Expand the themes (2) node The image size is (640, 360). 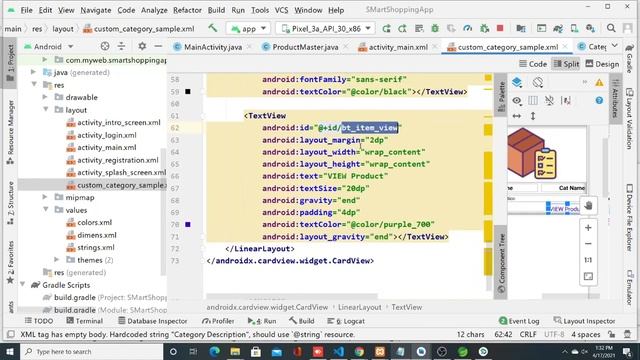tap(57, 260)
